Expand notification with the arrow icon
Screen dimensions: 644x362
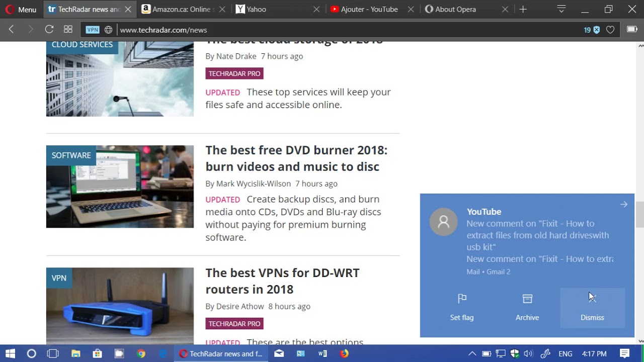point(624,204)
